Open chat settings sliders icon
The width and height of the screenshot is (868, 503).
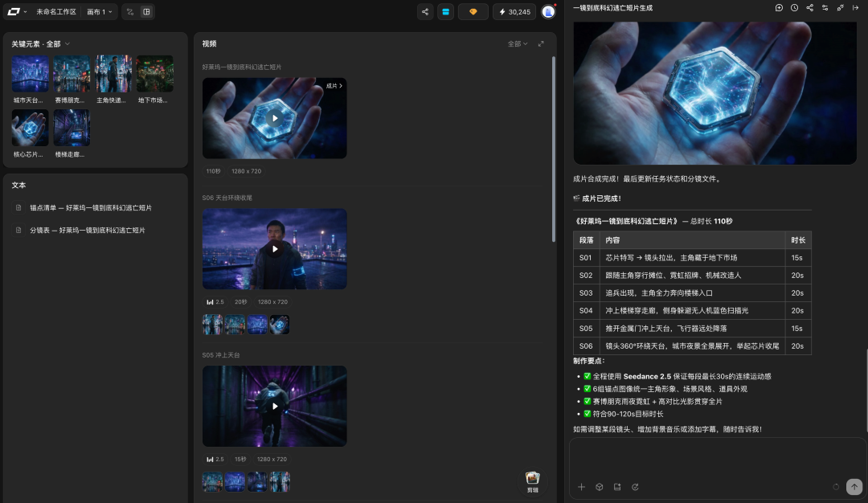click(825, 8)
